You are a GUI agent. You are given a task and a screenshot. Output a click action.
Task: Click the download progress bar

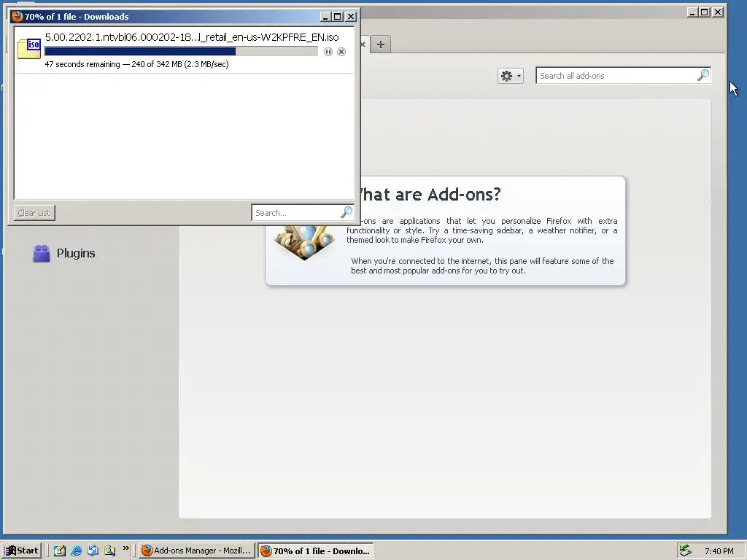(x=181, y=52)
